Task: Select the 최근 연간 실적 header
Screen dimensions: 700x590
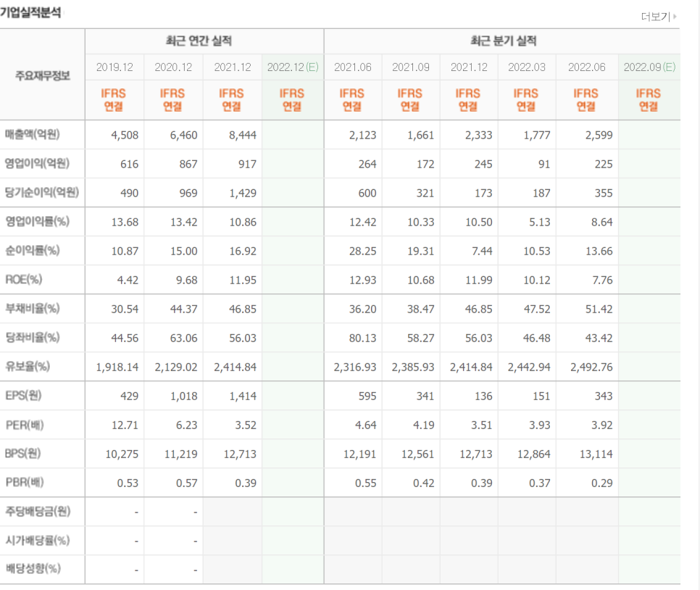Action: point(199,41)
